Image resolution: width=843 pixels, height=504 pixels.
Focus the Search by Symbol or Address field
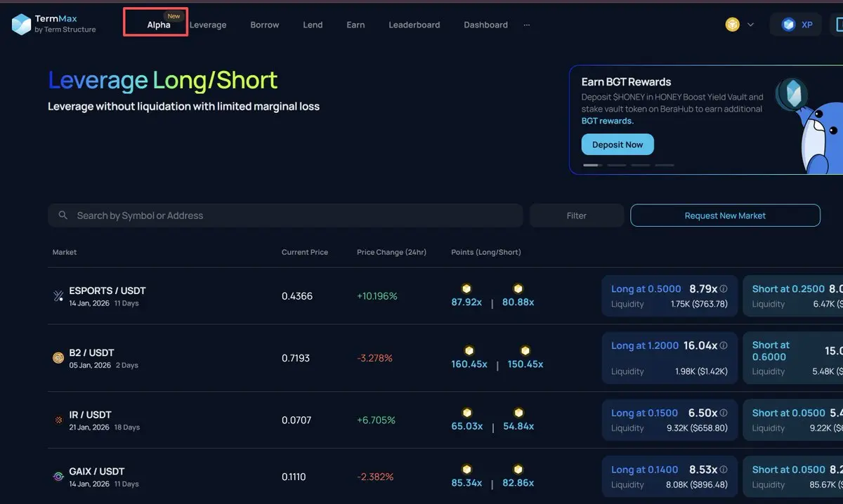pyautogui.click(x=285, y=215)
